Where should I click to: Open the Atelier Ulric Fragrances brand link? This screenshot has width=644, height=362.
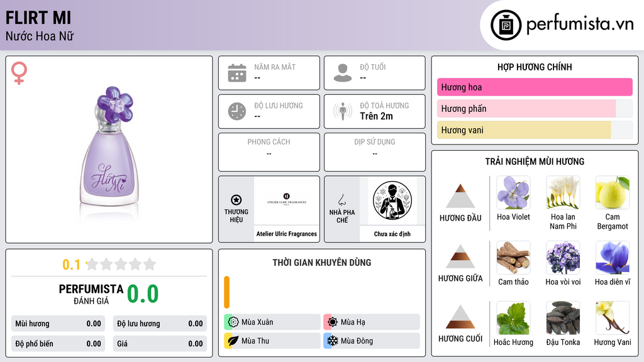pos(287,234)
